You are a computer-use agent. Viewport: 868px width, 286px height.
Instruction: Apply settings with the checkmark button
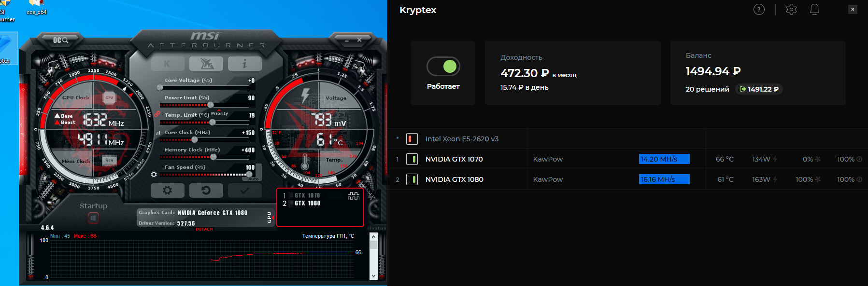pyautogui.click(x=244, y=191)
